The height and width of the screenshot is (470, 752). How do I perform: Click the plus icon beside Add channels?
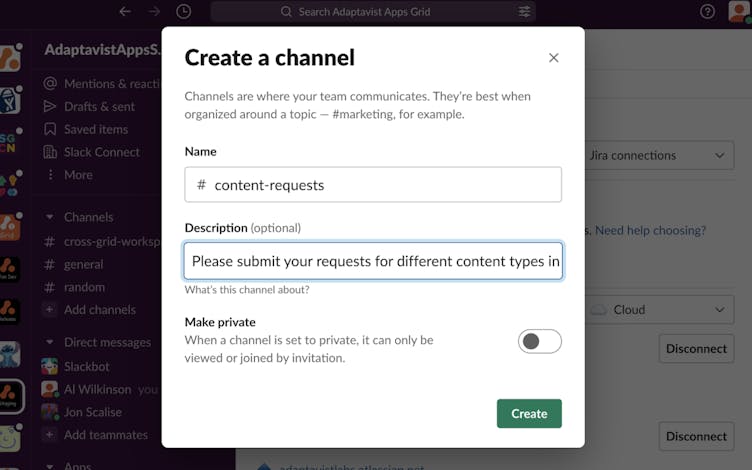pyautogui.click(x=49, y=310)
